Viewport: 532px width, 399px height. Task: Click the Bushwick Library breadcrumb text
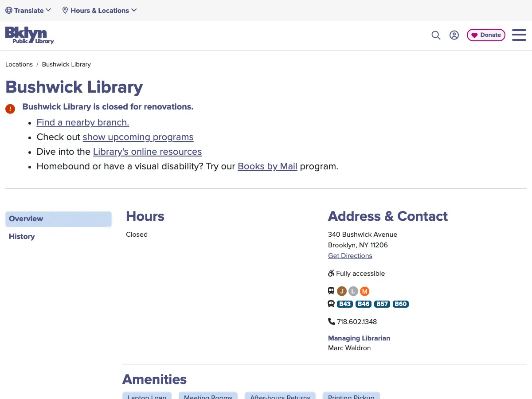[66, 64]
